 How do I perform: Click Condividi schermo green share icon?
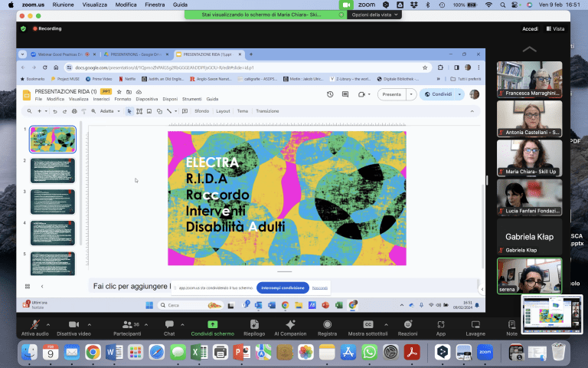coord(213,324)
